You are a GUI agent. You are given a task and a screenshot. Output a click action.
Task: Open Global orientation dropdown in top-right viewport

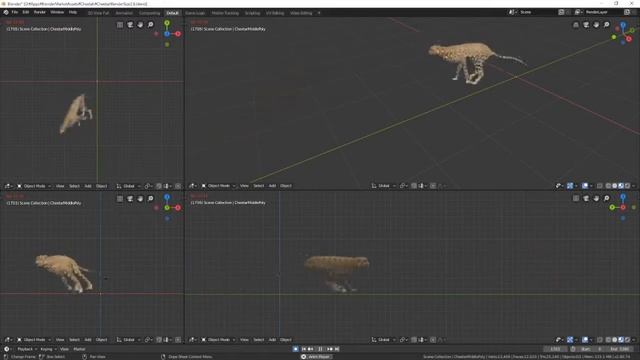(x=383, y=186)
